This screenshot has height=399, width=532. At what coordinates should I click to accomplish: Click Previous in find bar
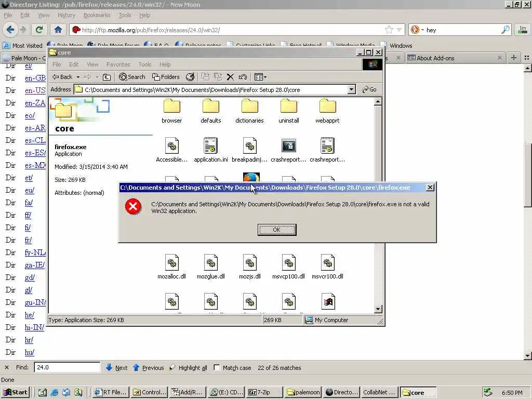pos(149,367)
